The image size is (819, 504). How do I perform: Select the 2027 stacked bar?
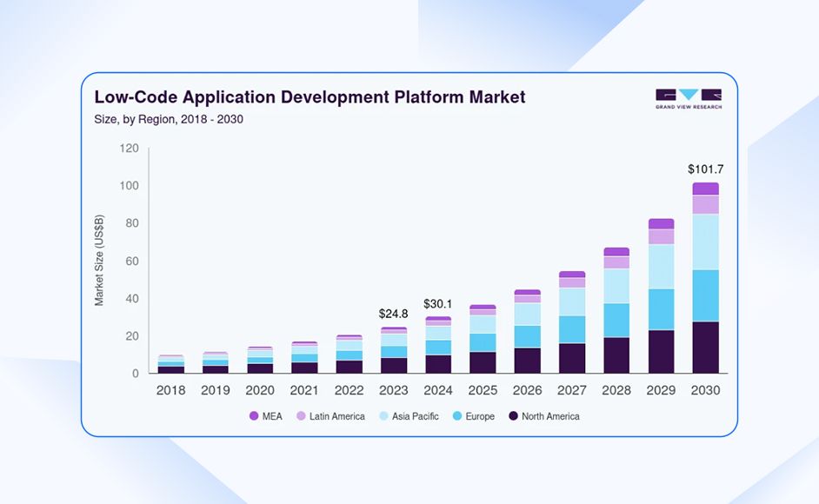572,322
